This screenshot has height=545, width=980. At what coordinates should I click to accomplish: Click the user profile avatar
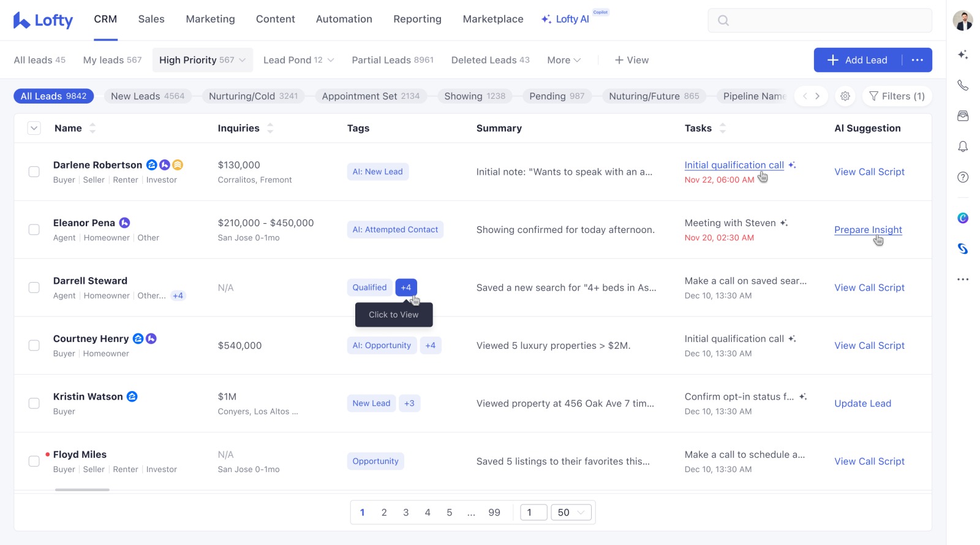coord(963,20)
